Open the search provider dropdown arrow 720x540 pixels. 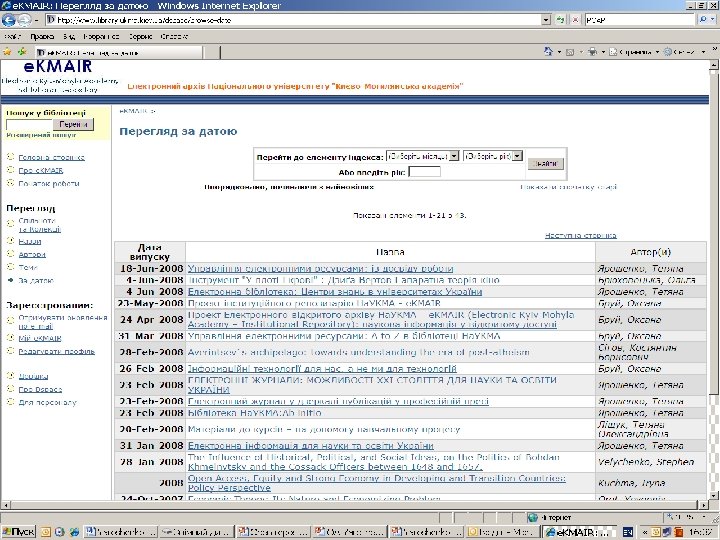[x=713, y=20]
